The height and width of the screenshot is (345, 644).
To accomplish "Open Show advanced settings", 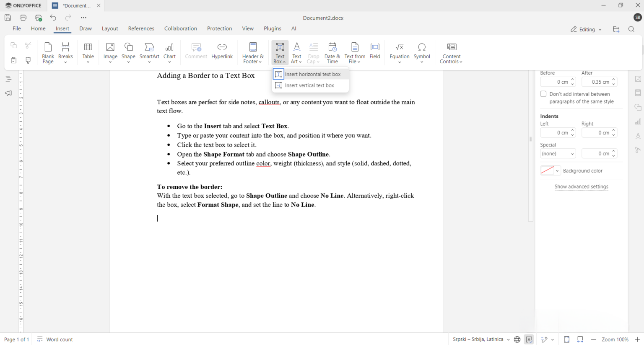I will point(582,186).
